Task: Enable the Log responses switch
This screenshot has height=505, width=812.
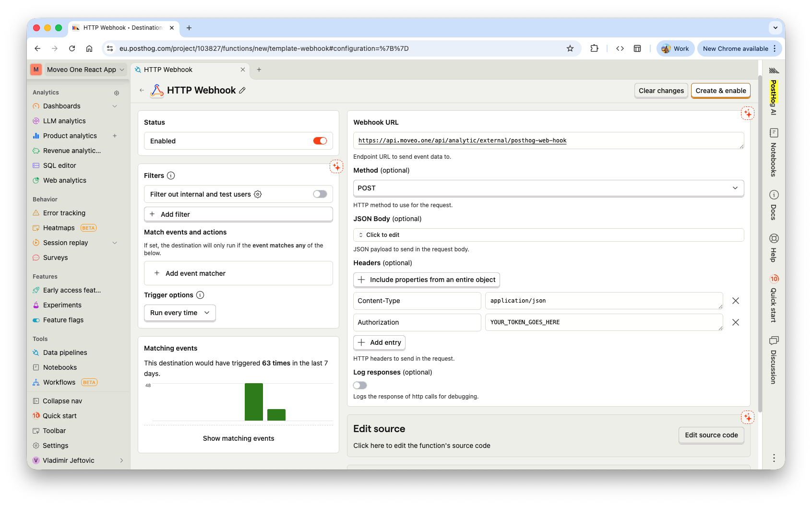Action: pyautogui.click(x=360, y=386)
